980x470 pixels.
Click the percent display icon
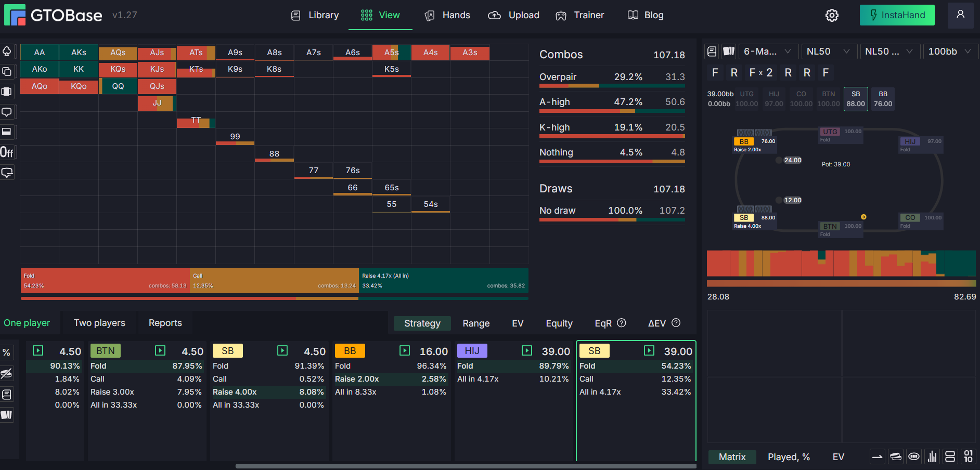[7, 352]
